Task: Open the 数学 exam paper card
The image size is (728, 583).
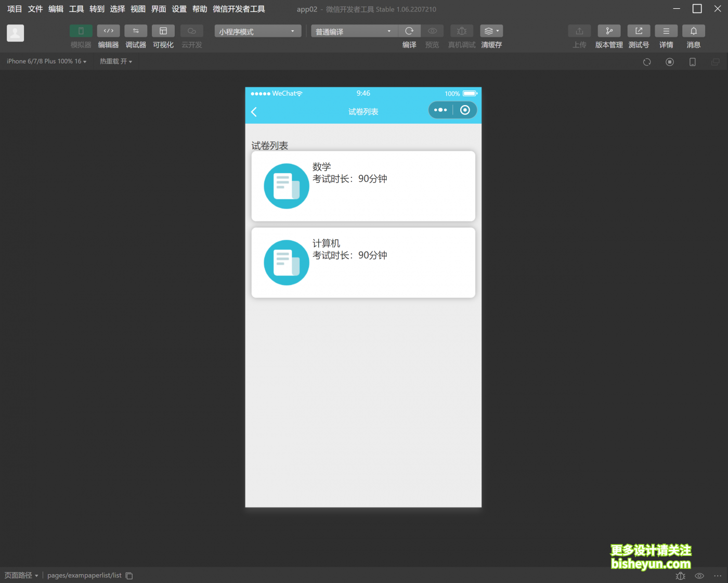Action: (363, 186)
